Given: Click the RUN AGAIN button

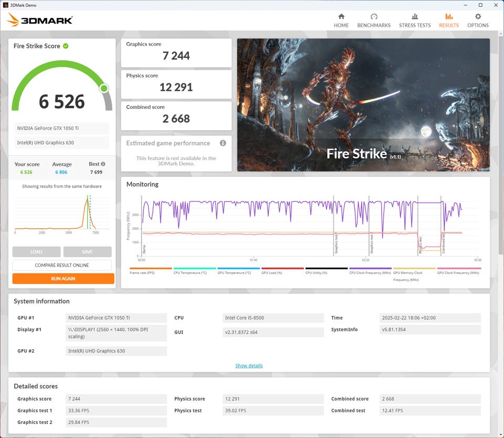Looking at the screenshot, I should (x=64, y=279).
